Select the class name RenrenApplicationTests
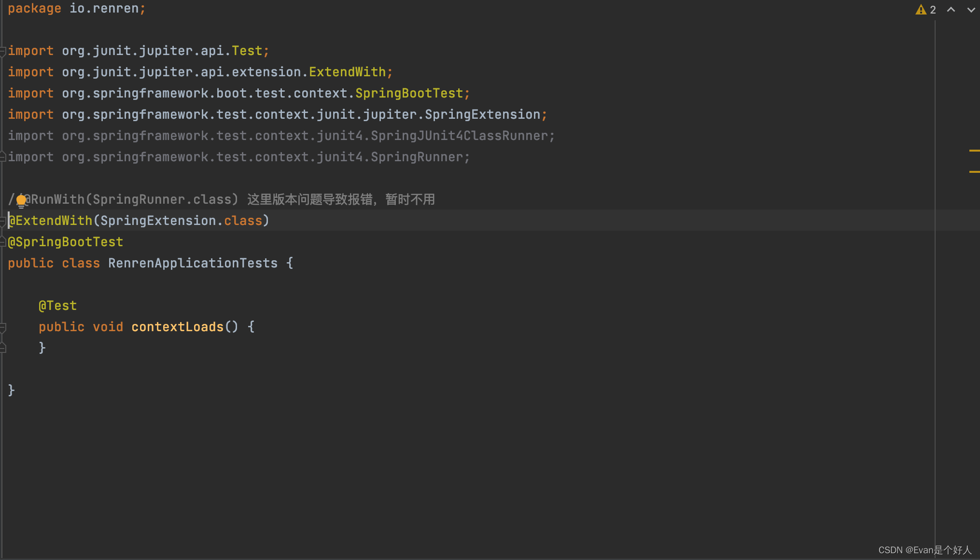This screenshot has height=560, width=980. tap(193, 263)
